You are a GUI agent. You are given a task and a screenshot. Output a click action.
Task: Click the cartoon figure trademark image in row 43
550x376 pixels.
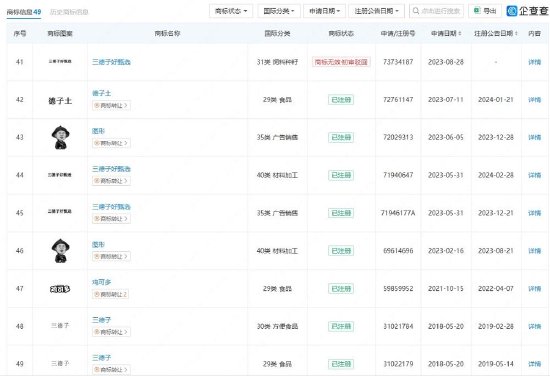coord(60,137)
